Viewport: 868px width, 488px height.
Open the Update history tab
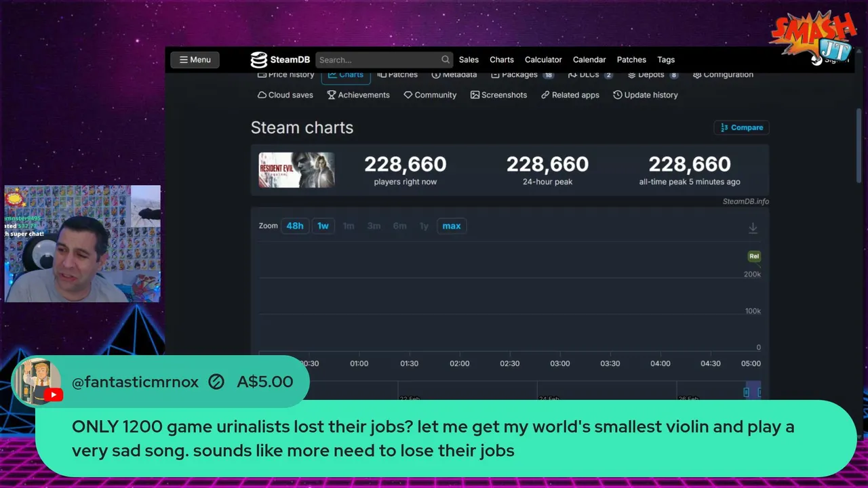pos(646,95)
